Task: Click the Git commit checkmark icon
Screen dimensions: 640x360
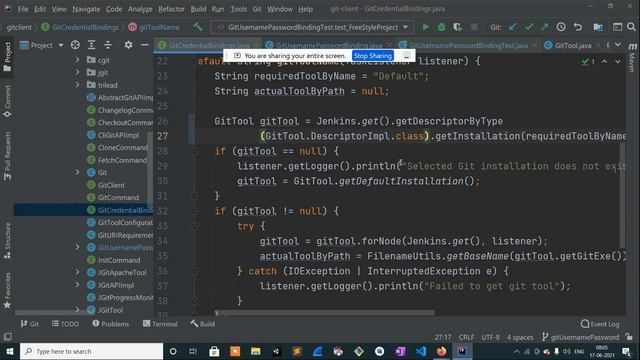Action: (529, 27)
